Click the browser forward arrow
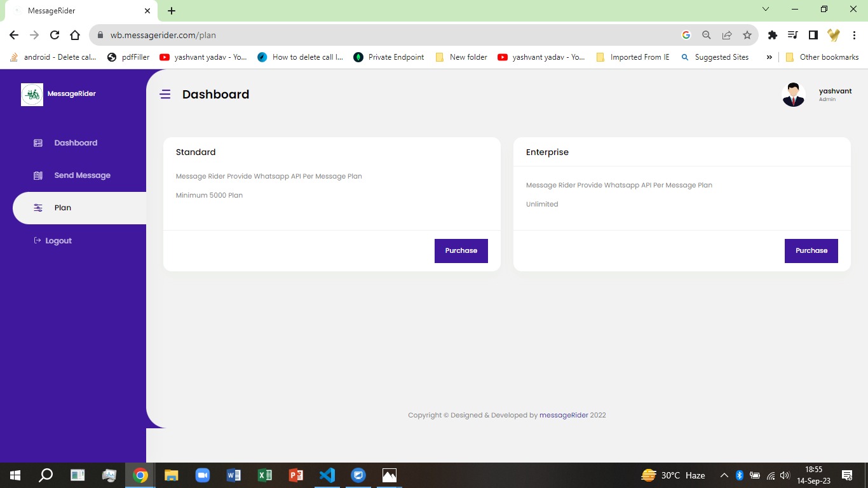The image size is (868, 488). pos(34,35)
